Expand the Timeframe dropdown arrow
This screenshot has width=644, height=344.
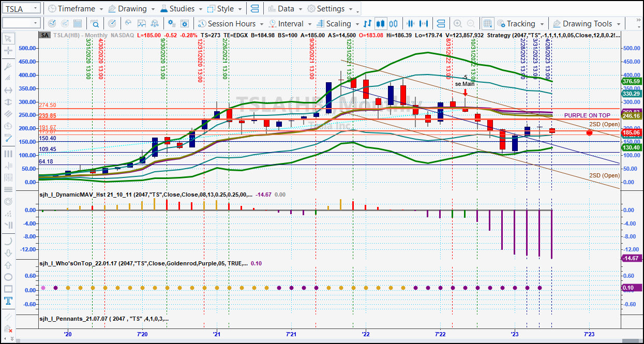(x=101, y=9)
